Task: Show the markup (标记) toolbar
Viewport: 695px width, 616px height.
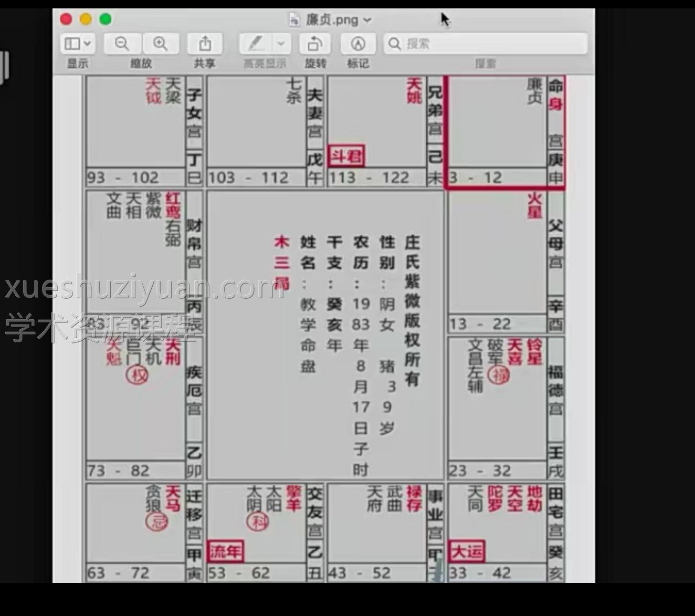Action: pos(357,44)
